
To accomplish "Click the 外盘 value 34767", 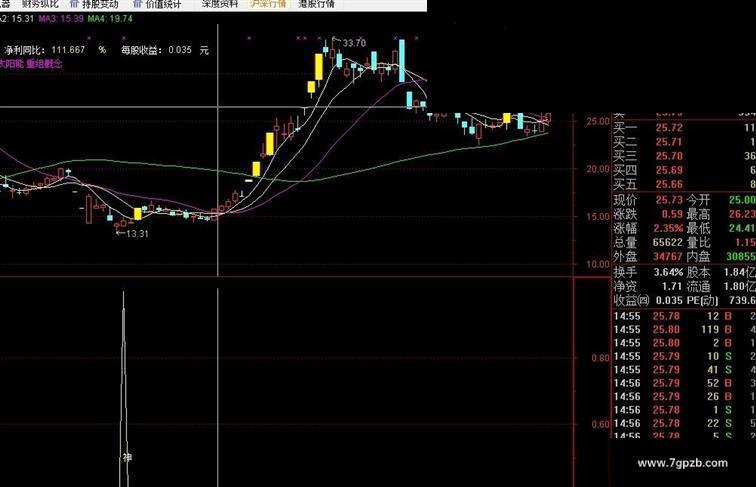I will pos(668,256).
